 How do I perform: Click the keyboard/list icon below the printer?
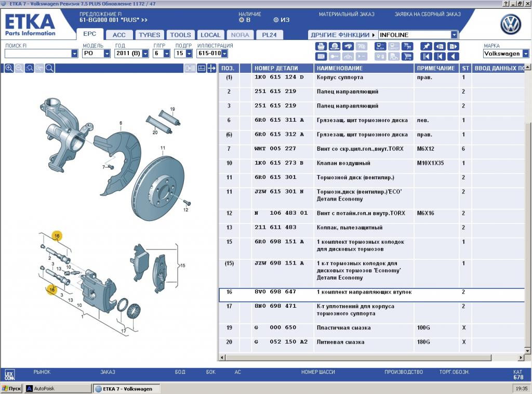point(321,56)
